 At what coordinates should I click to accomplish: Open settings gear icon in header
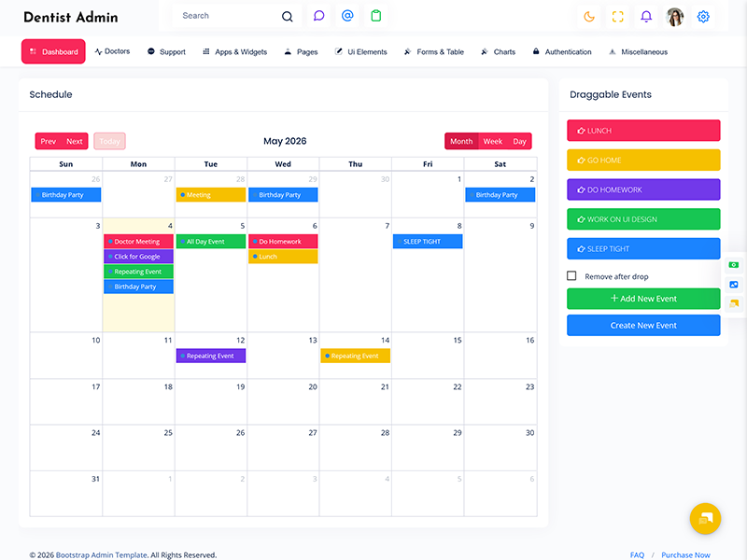pyautogui.click(x=703, y=17)
